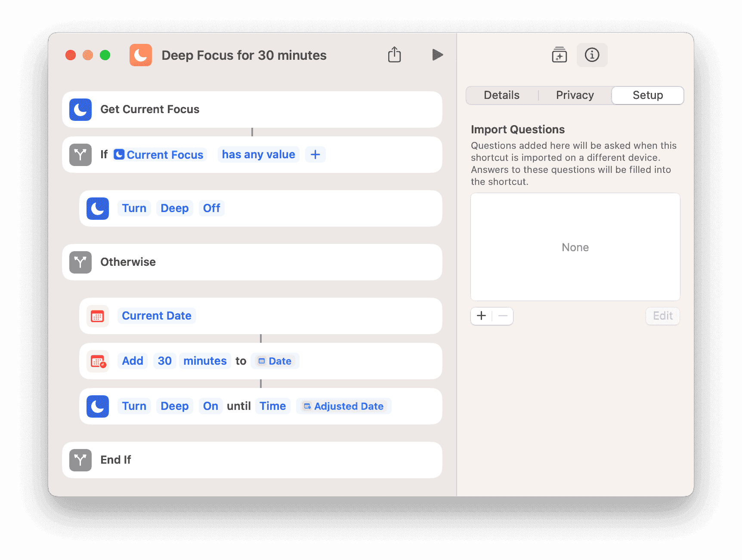This screenshot has height=560, width=742.
Task: Switch to the Privacy tab
Action: pyautogui.click(x=575, y=95)
